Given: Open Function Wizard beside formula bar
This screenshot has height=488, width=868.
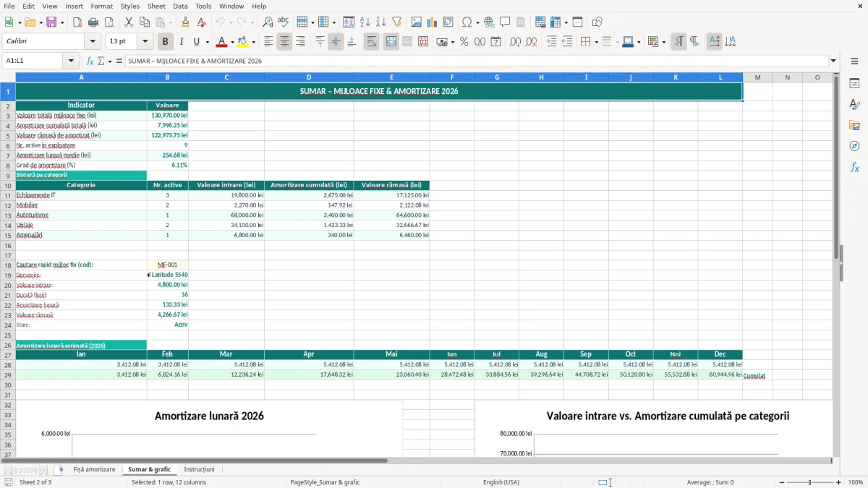Looking at the screenshot, I should 90,61.
